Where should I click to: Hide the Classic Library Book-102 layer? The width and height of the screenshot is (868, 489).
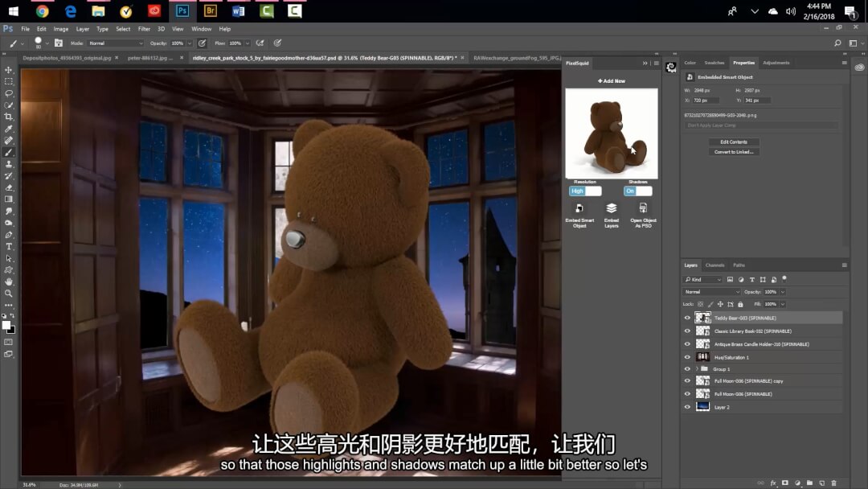coord(687,331)
